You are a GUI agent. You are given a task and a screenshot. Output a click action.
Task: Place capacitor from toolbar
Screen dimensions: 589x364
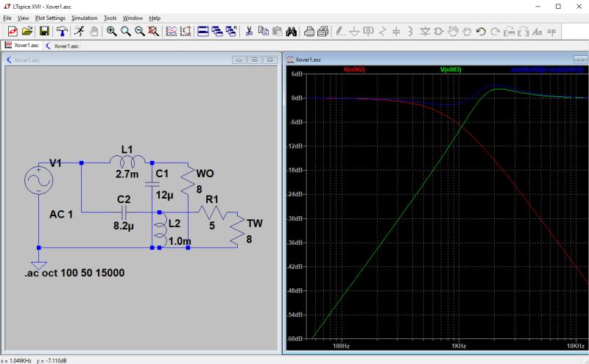(x=396, y=31)
